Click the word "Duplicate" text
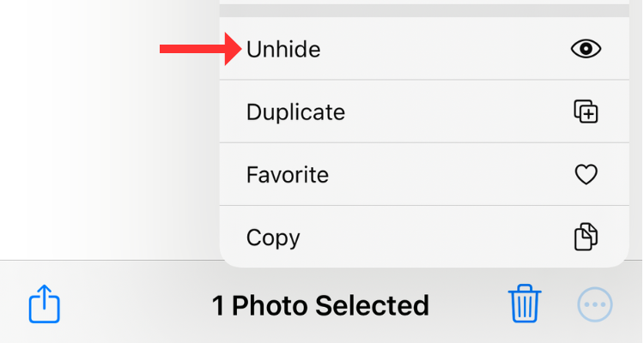This screenshot has height=343, width=644. tap(295, 112)
